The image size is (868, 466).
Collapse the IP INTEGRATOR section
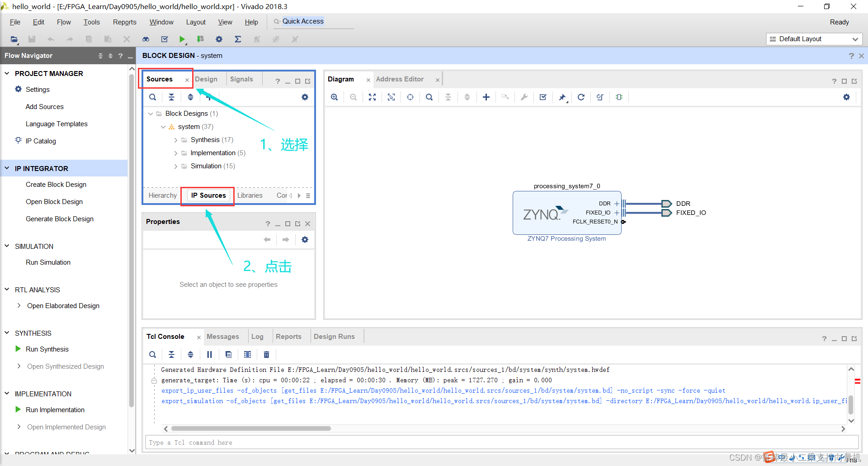pos(7,168)
